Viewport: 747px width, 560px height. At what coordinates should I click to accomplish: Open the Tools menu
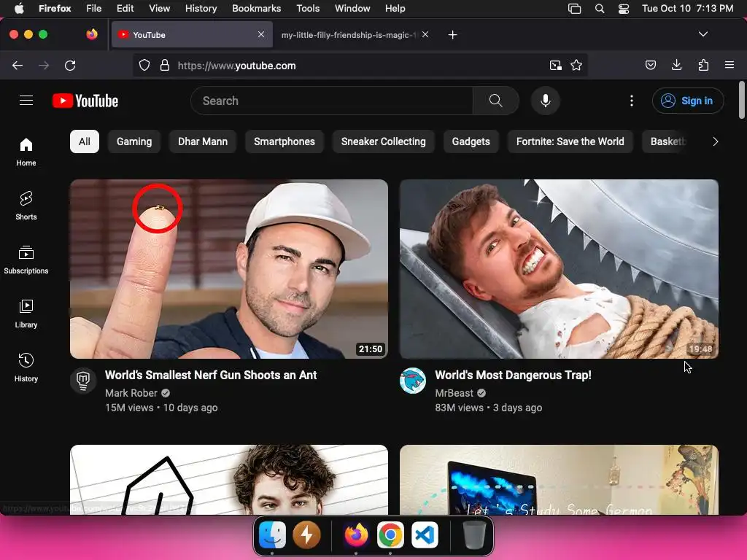pos(308,9)
